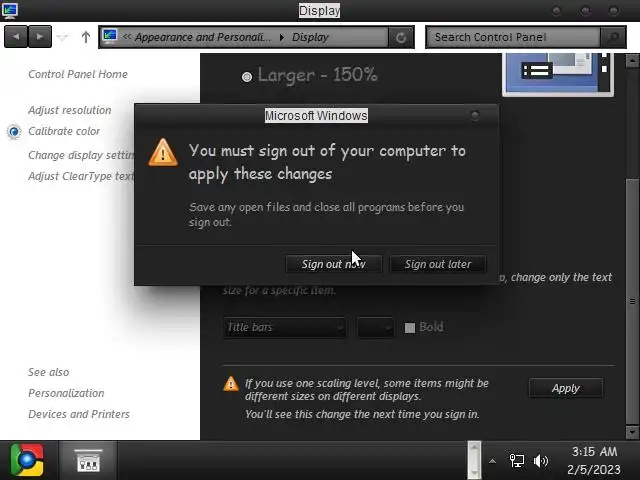Open Change display settings link
This screenshot has height=480, width=640.
tap(81, 155)
